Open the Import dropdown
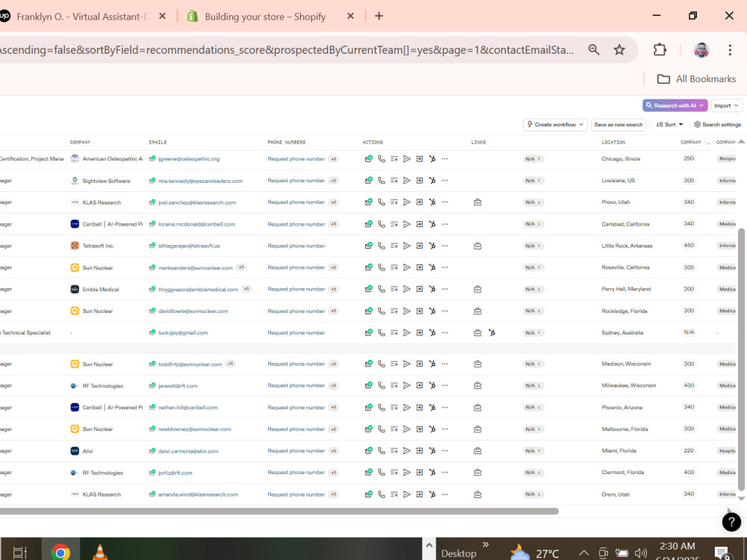This screenshot has height=560, width=747. point(727,105)
